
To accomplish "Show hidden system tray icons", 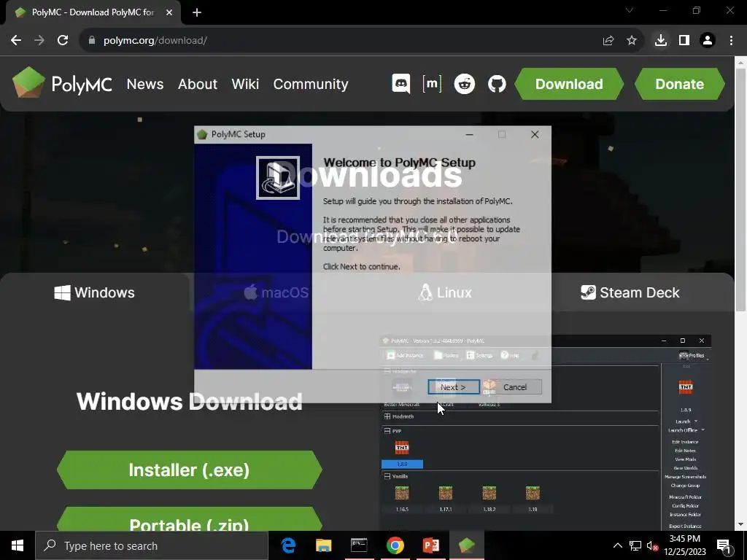I will tap(617, 545).
